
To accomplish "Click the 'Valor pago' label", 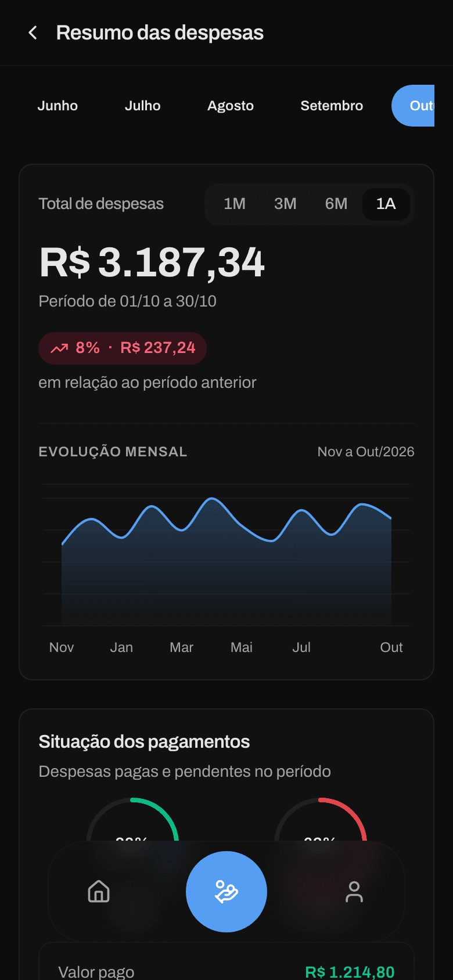I will pos(96,972).
